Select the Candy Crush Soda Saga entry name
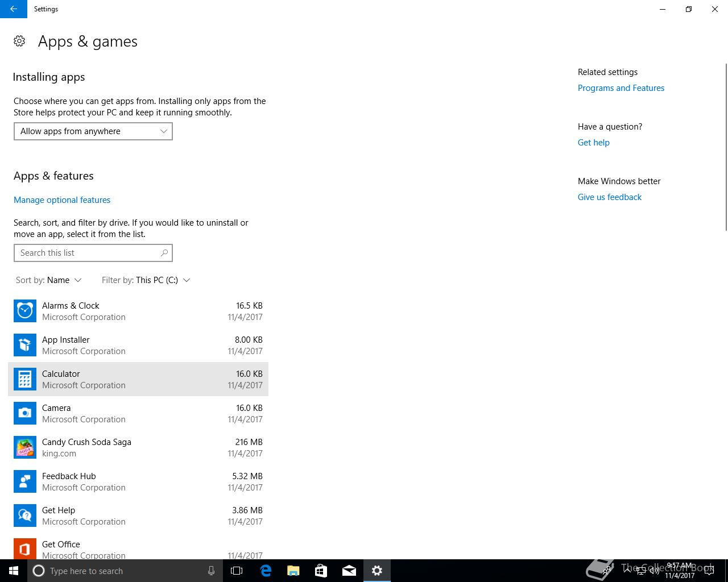The width and height of the screenshot is (728, 582). (x=86, y=442)
